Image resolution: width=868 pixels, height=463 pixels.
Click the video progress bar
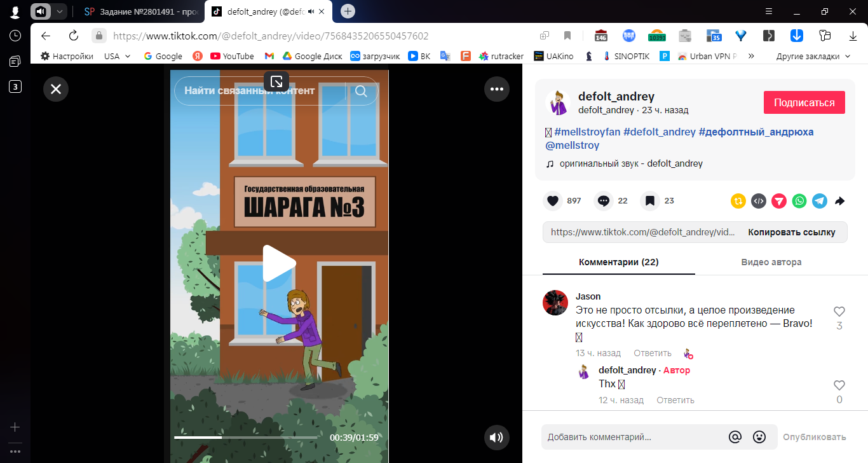[246, 438]
